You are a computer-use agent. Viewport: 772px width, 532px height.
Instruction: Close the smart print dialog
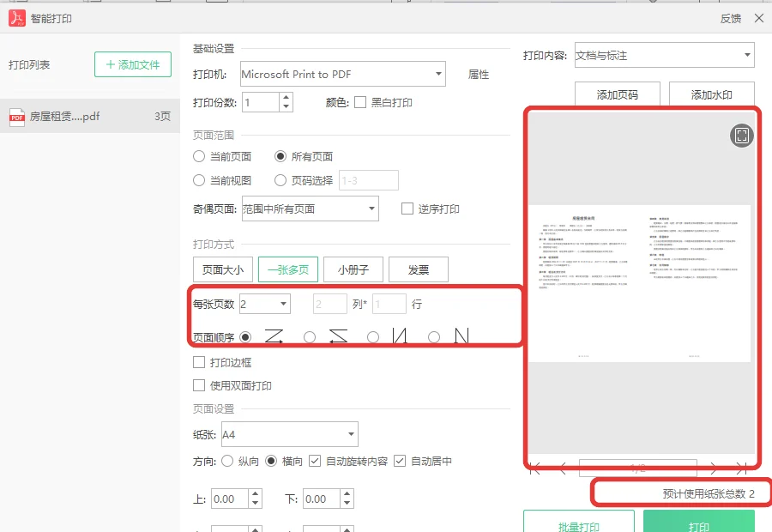tap(759, 18)
